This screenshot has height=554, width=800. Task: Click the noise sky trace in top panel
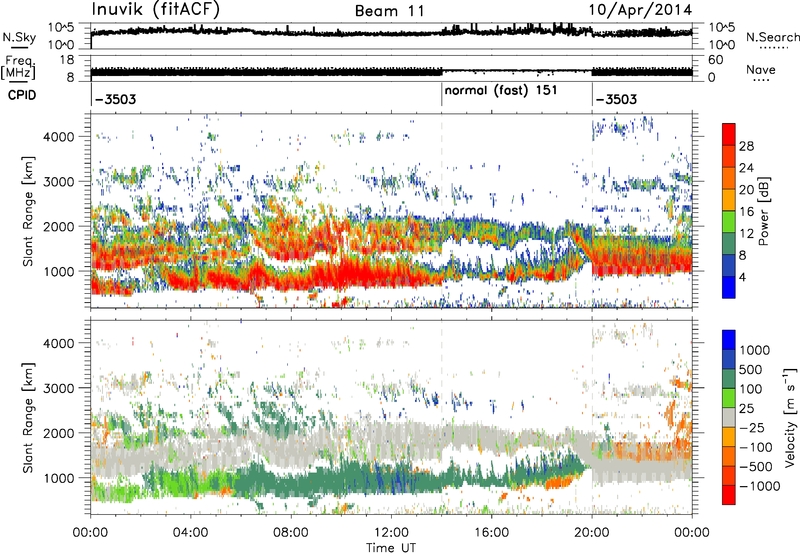[391, 32]
